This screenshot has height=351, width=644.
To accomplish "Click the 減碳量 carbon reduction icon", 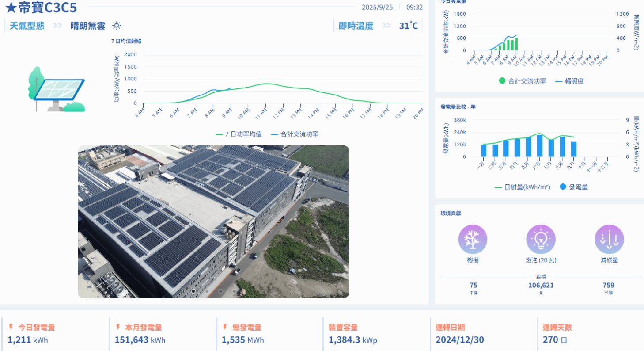I will coord(609,239).
